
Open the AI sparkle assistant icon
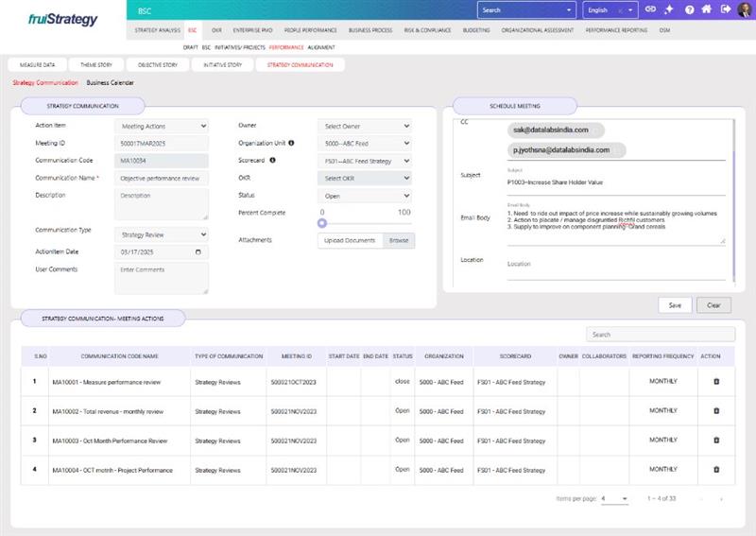pyautogui.click(x=669, y=10)
